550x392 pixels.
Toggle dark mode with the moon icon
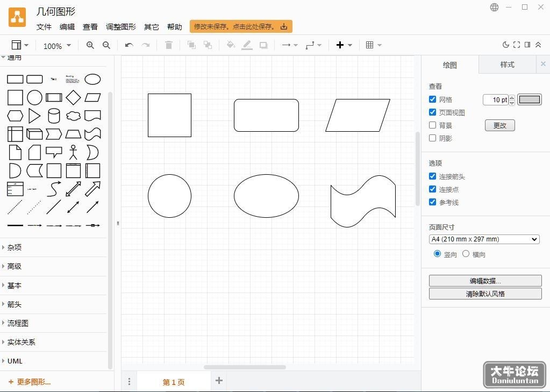click(505, 45)
